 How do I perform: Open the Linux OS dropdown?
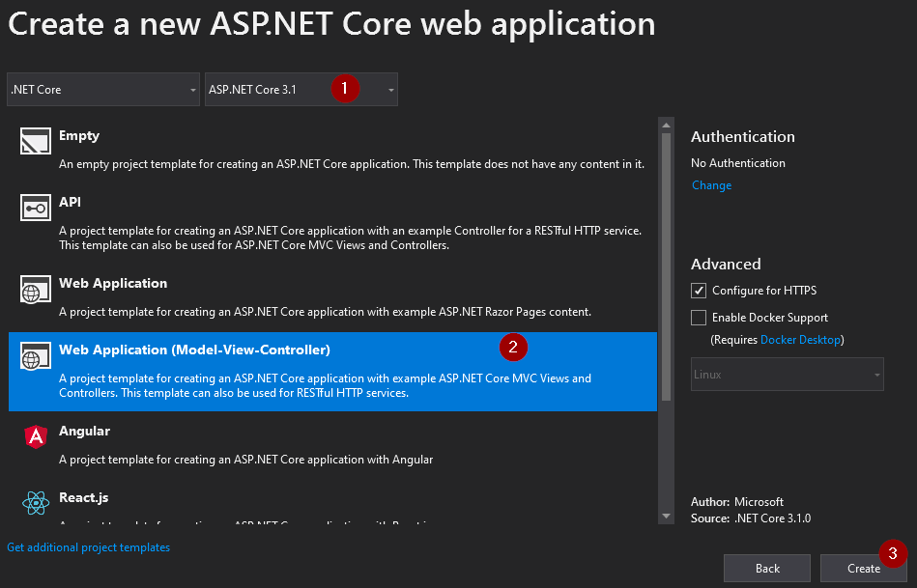(787, 375)
